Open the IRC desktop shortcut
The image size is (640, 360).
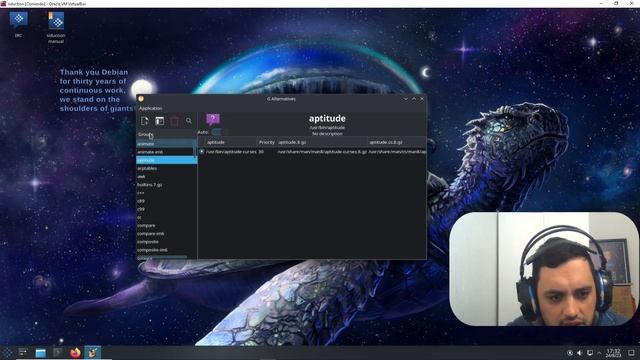[x=18, y=24]
